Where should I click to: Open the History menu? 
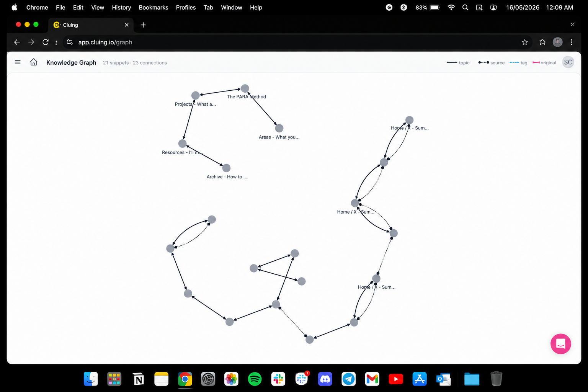coord(121,7)
